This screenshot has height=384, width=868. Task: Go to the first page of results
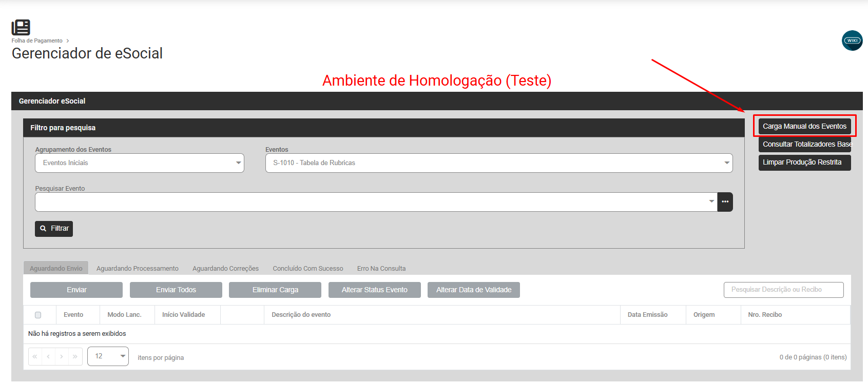(x=35, y=356)
